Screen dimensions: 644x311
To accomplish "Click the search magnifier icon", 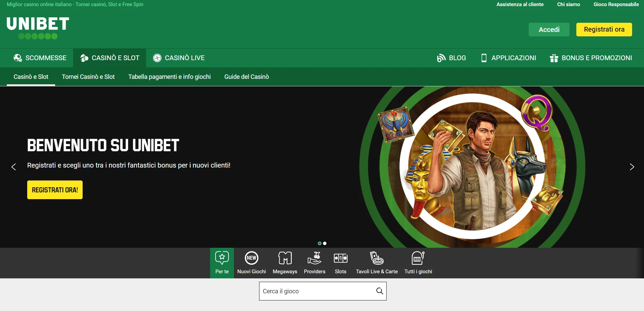I will coord(379,291).
